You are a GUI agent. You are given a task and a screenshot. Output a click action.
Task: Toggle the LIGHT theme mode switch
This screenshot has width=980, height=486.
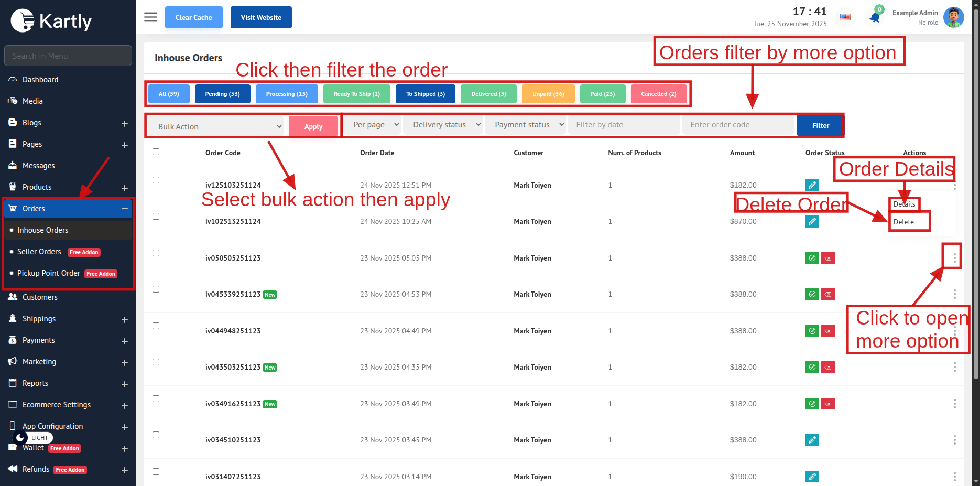coord(32,438)
